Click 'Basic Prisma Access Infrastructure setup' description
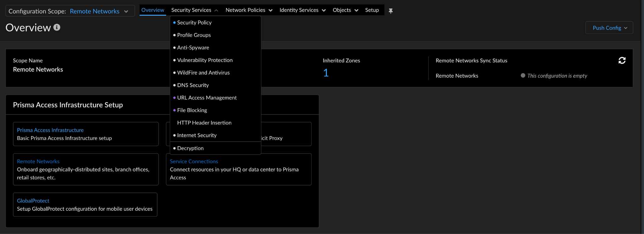Screen dimensions: 644x234 (64, 138)
